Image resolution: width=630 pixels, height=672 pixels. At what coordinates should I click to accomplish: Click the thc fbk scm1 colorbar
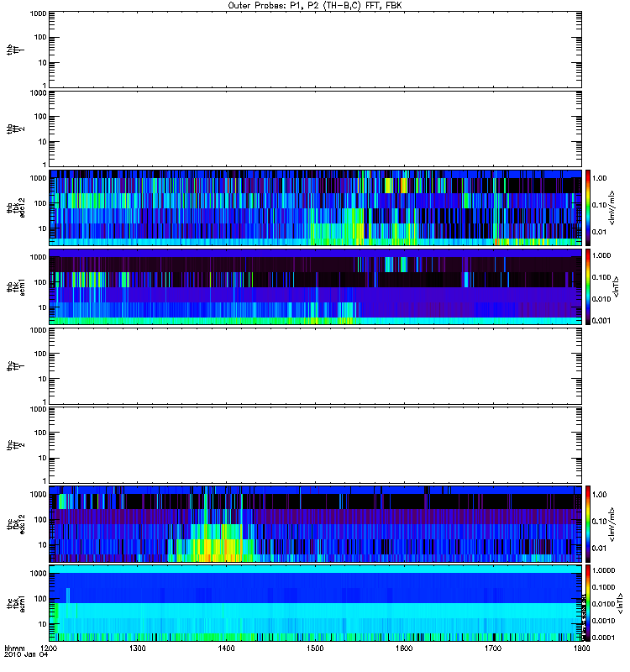(588, 603)
